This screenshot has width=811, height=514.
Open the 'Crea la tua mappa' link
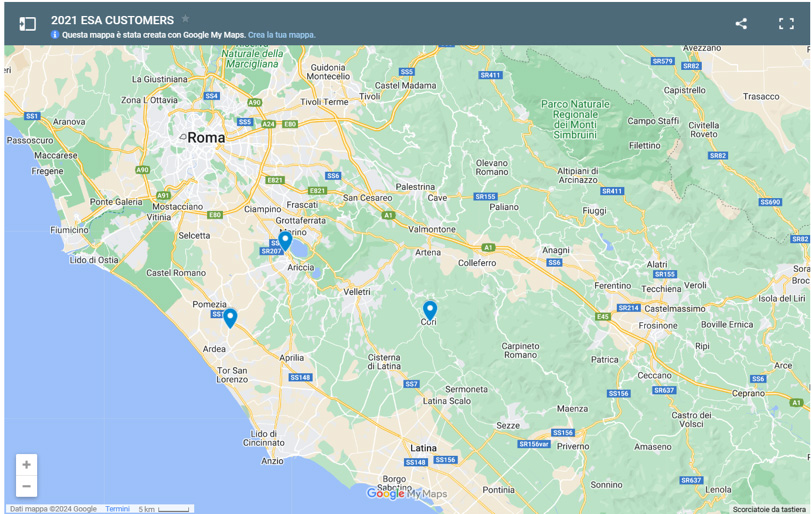pyautogui.click(x=282, y=35)
